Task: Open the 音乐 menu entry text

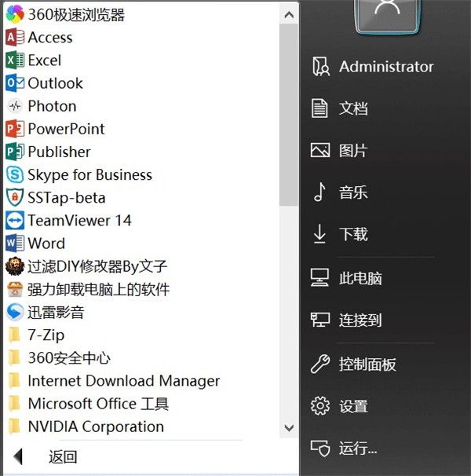Action: tap(353, 192)
